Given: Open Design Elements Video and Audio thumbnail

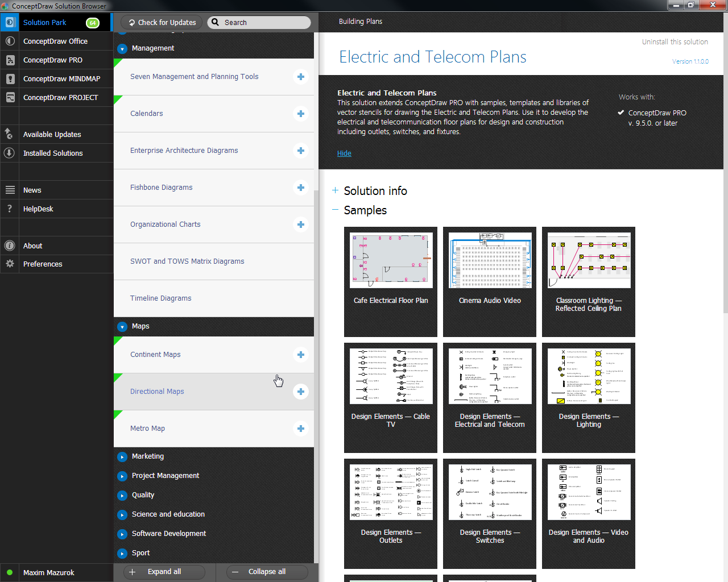Looking at the screenshot, I should pos(589,492).
